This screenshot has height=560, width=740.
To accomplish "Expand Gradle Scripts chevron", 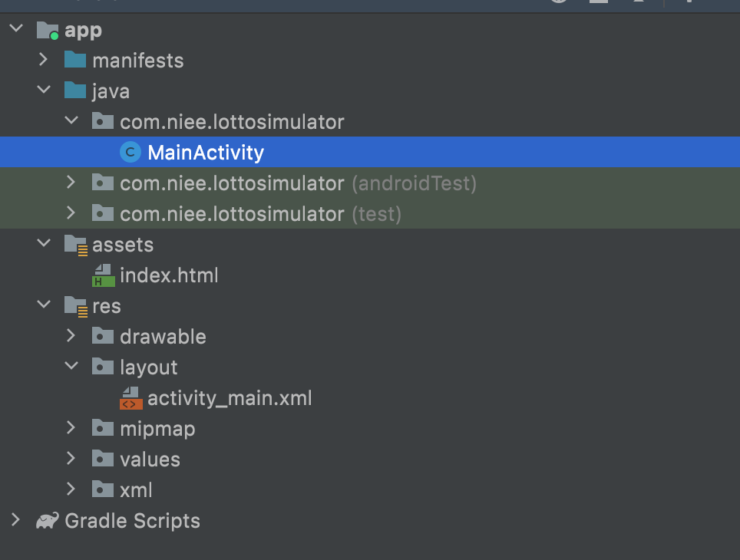I will point(16,519).
